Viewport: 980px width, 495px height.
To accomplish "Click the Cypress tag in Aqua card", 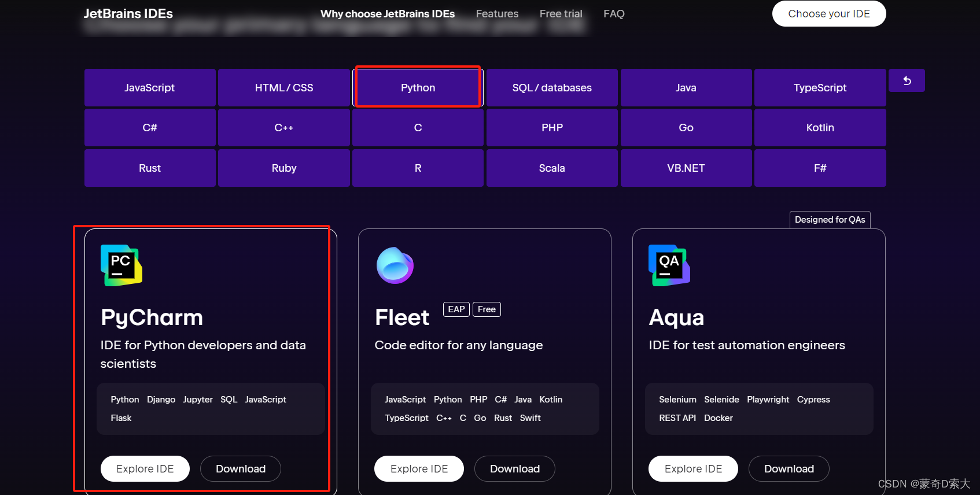I will pyautogui.click(x=813, y=400).
